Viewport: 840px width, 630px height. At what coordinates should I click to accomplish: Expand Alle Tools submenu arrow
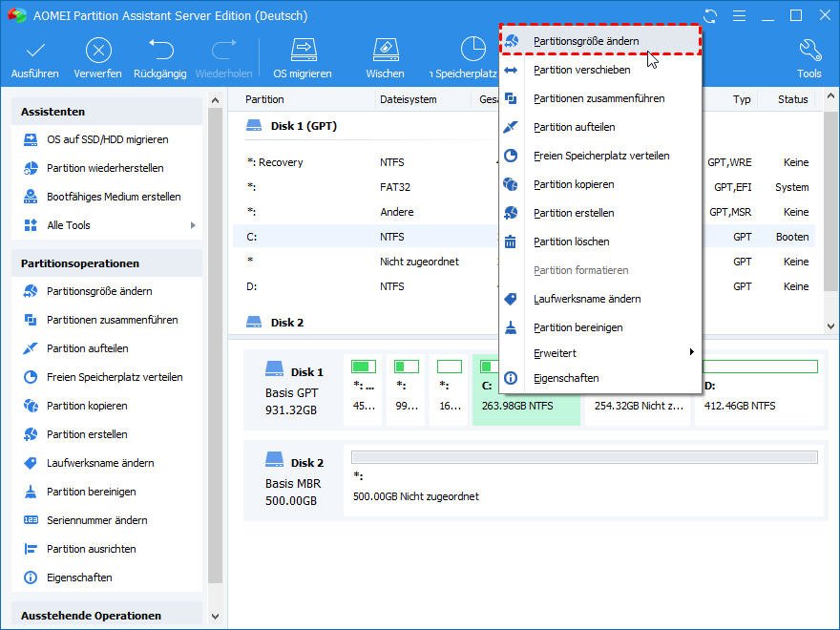pyautogui.click(x=193, y=225)
